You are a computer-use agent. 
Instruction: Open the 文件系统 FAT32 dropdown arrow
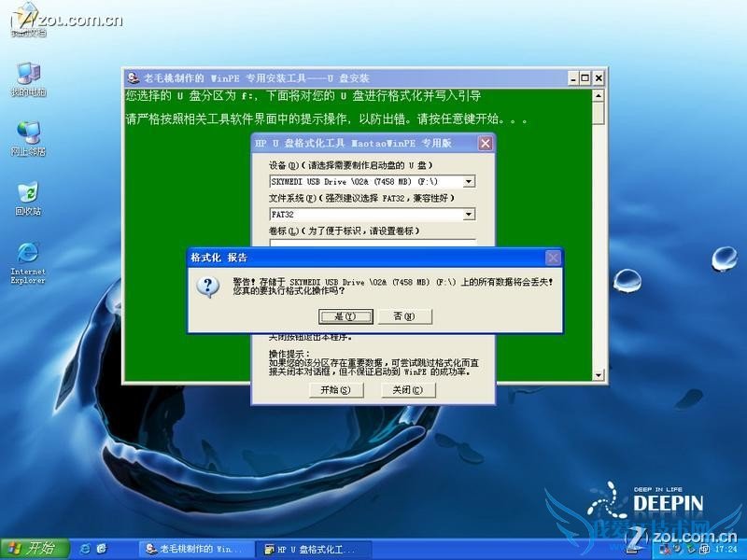pos(469,215)
